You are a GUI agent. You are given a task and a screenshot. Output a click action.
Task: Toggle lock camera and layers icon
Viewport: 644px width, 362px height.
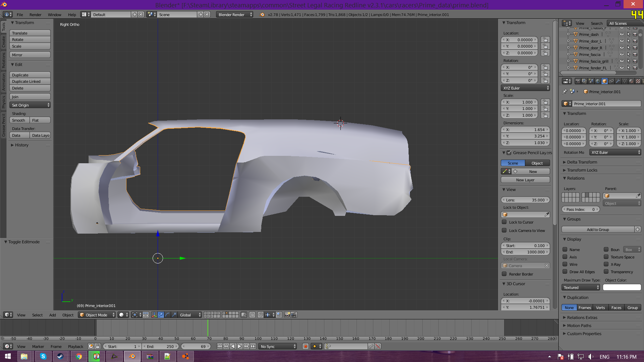tap(244, 315)
